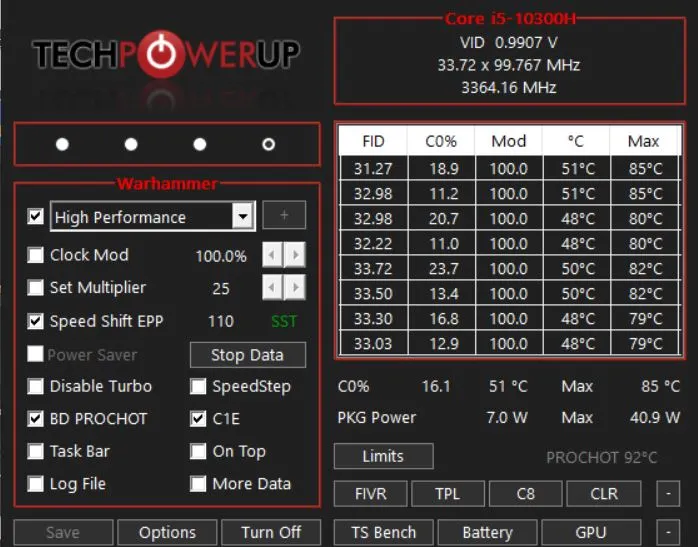Click the 33.72 x 99.767 MHz reading
This screenshot has width=698, height=547.
click(x=508, y=65)
